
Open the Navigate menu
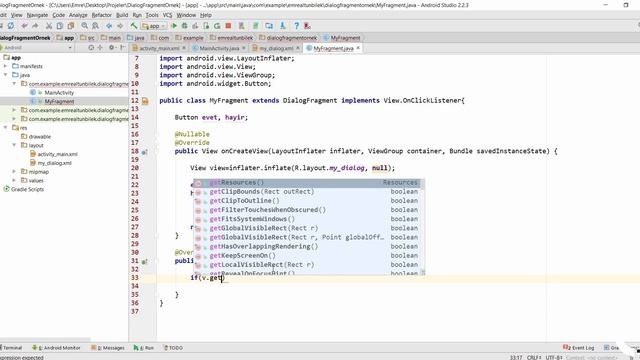[x=38, y=15]
